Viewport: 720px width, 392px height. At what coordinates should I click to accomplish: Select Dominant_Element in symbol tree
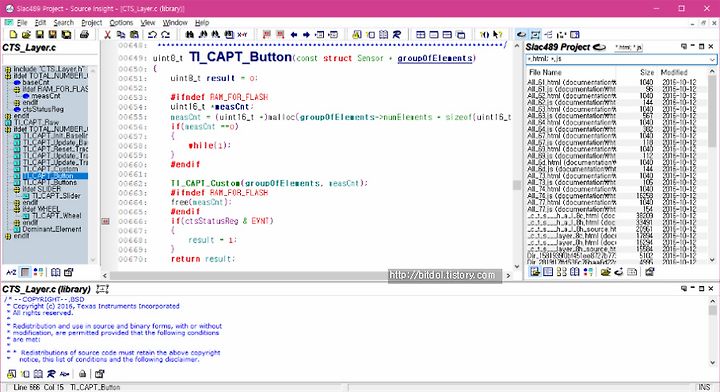[x=52, y=229]
